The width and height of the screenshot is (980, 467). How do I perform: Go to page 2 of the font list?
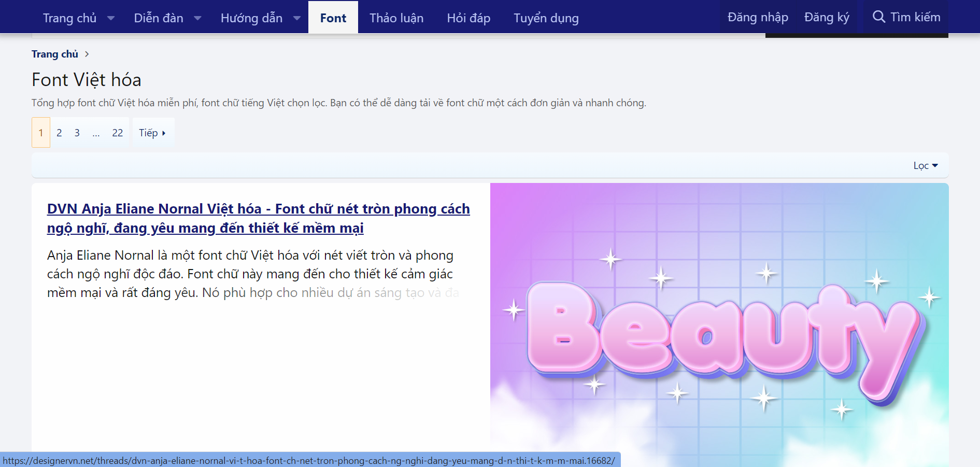click(x=59, y=132)
